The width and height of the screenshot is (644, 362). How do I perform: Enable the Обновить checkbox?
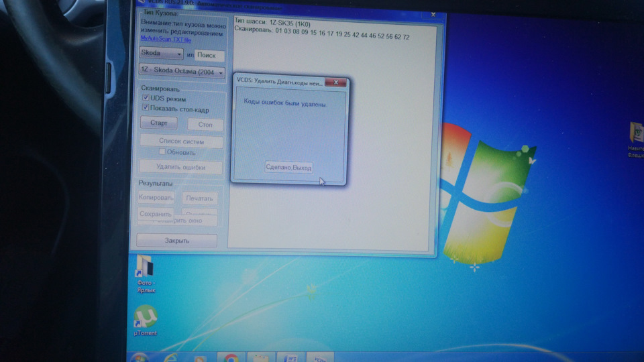162,152
